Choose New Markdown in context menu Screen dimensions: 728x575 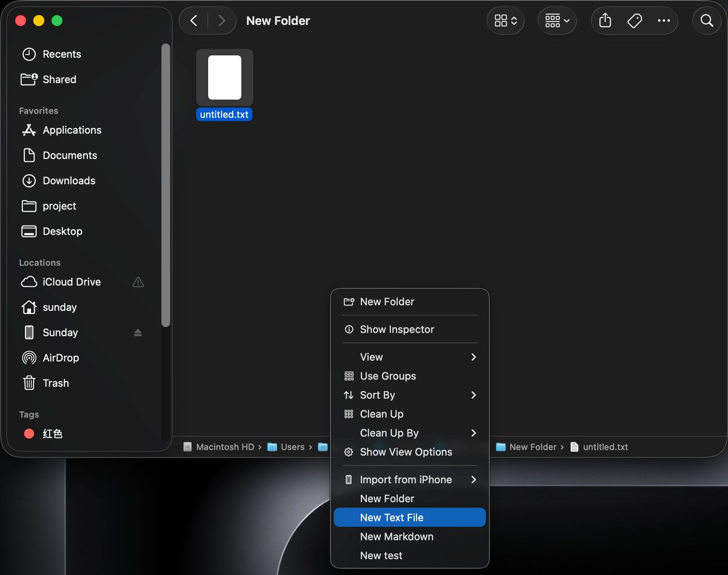410,537
